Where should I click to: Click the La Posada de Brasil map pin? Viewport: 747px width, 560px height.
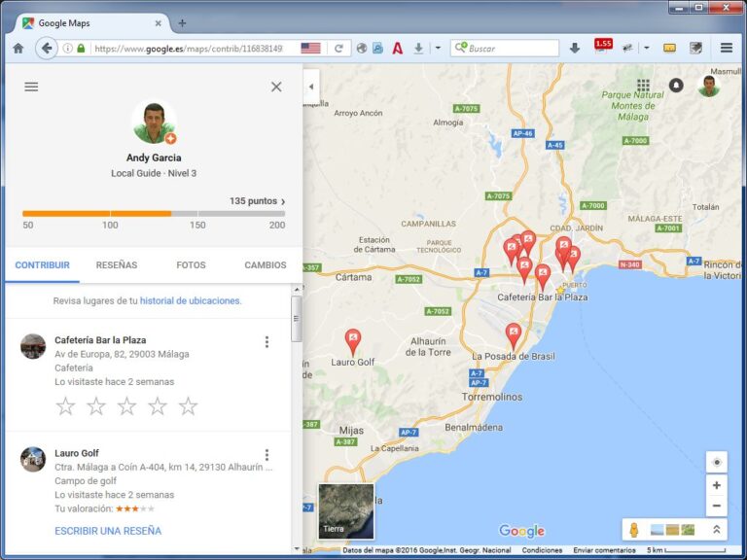pos(514,335)
